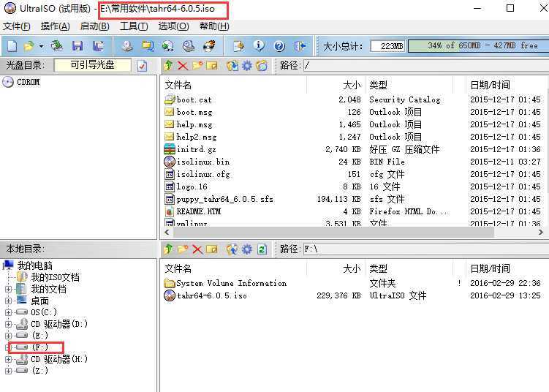Screen dimensions: 549x392
Task: Click the Open CD/DVD icon in toolbar
Action: coord(56,46)
